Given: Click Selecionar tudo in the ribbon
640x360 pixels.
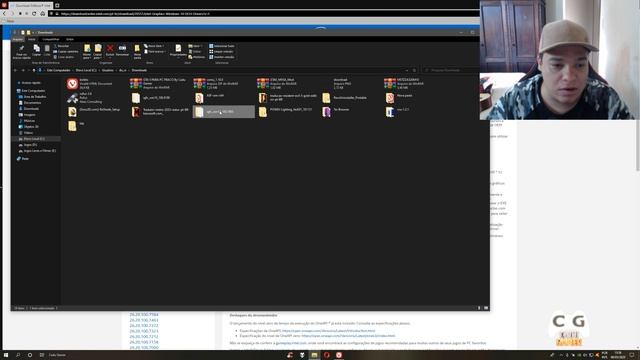Looking at the screenshot, I should (x=222, y=46).
